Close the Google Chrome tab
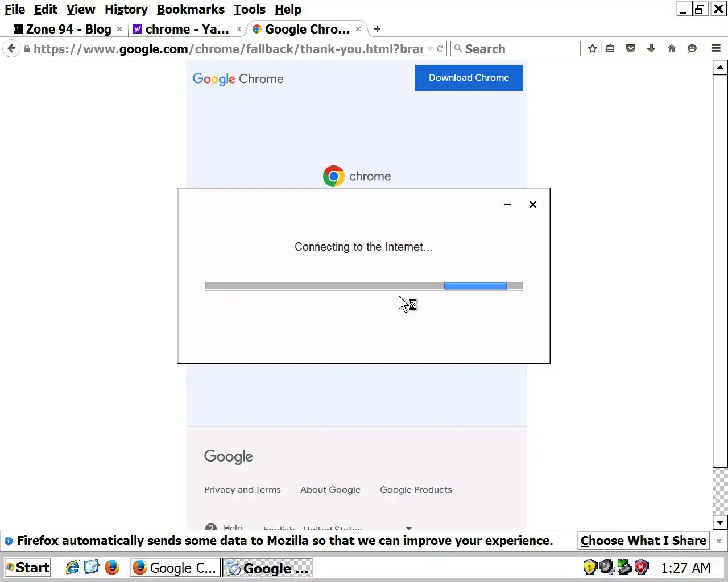 tap(358, 29)
